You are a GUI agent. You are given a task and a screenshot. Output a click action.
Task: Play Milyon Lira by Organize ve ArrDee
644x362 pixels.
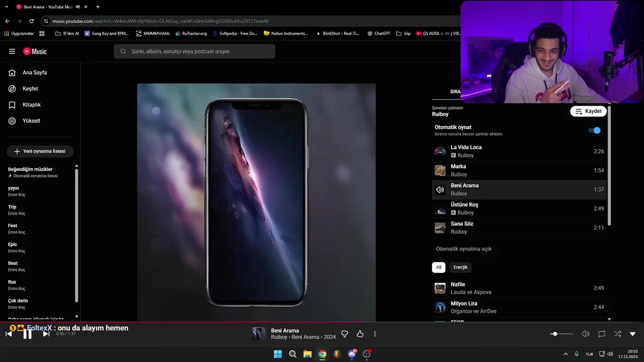[x=519, y=307]
